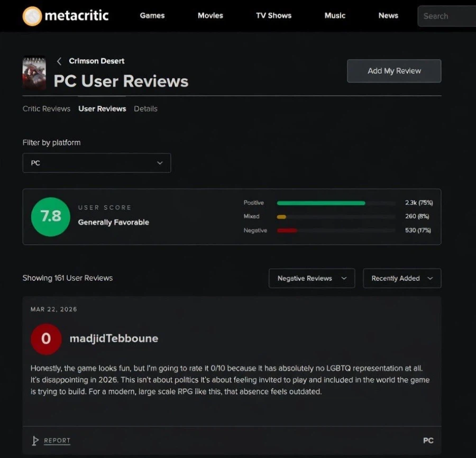Click the green 7.8 user score circle

(50, 216)
